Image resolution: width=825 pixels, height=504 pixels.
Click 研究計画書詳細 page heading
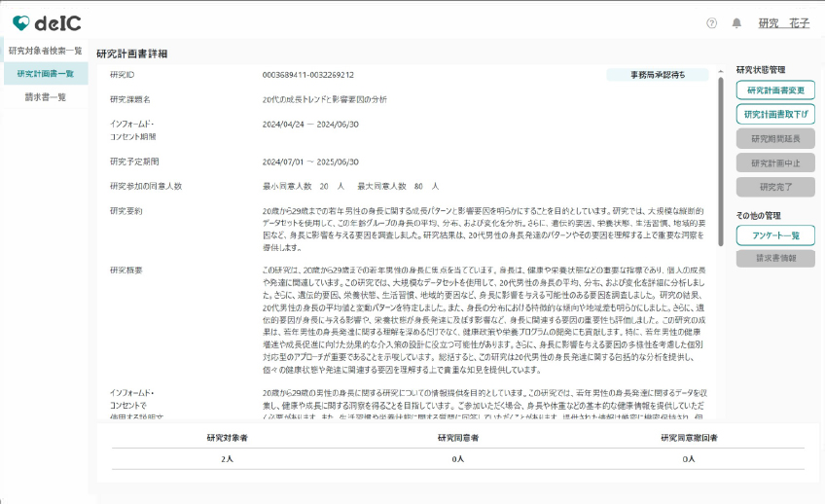pos(132,54)
